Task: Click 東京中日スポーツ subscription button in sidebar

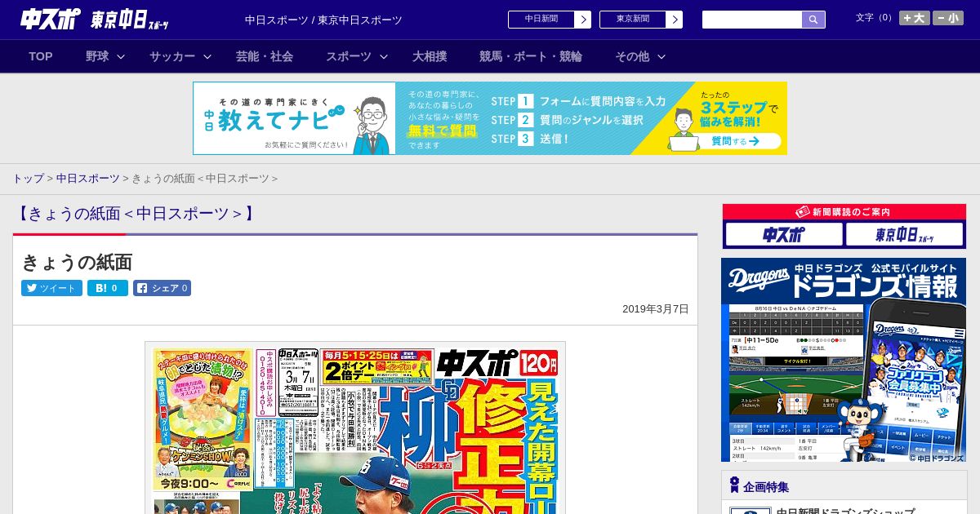Action: coord(905,235)
